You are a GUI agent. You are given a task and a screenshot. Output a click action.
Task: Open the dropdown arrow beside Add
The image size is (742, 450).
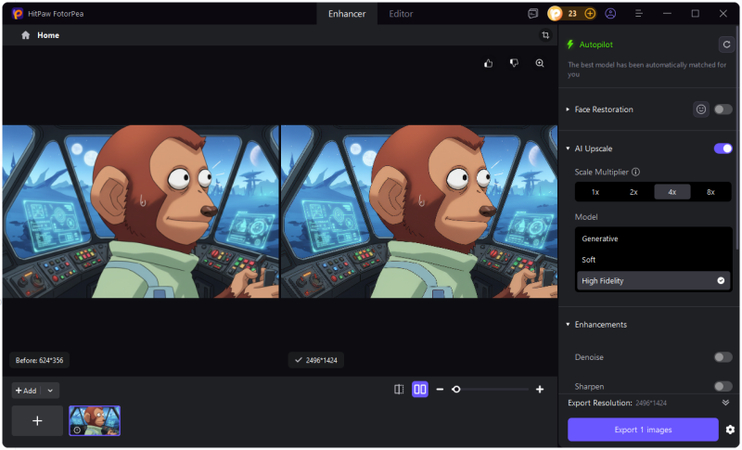point(50,390)
